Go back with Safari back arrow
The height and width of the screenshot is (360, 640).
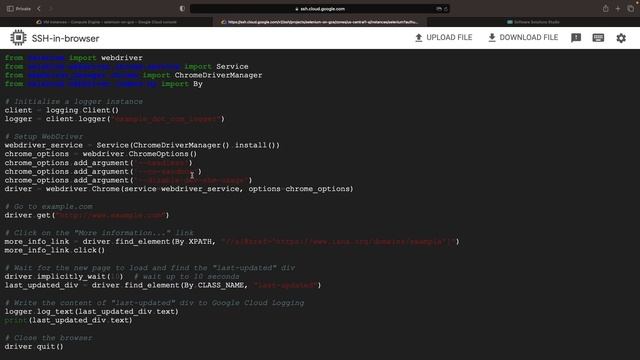39,9
